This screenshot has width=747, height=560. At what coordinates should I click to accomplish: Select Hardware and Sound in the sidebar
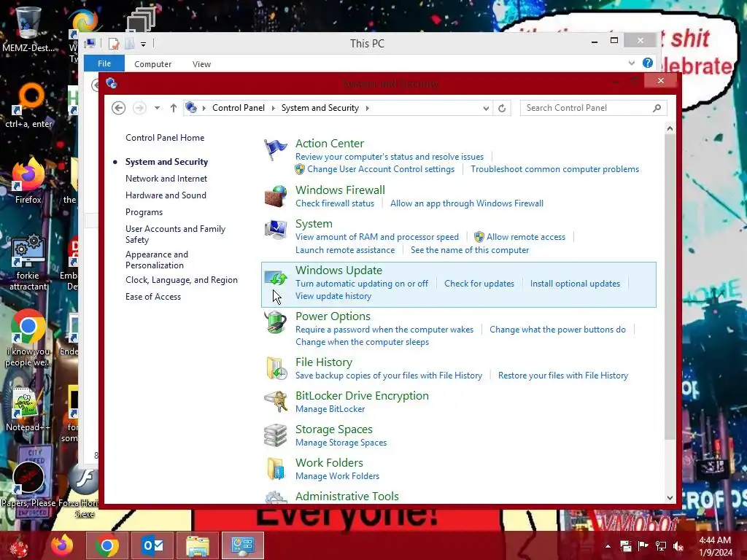(166, 195)
